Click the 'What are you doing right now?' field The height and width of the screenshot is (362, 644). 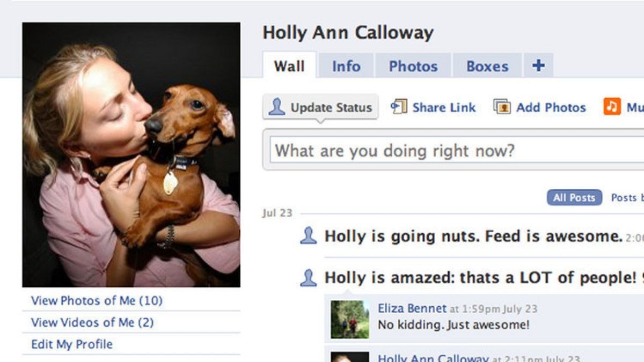(457, 150)
